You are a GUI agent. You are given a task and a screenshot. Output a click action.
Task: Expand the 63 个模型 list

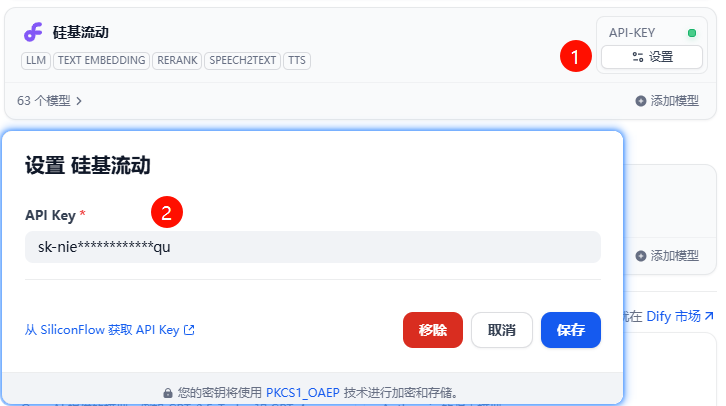point(49,100)
